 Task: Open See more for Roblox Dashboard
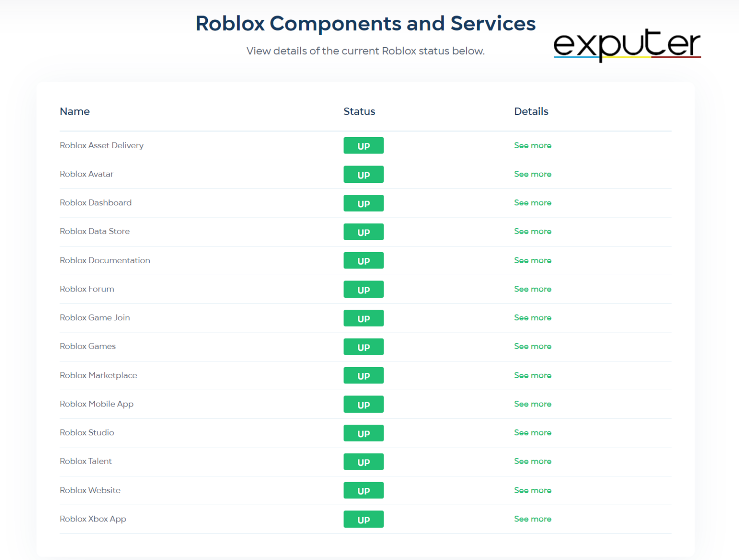point(533,203)
